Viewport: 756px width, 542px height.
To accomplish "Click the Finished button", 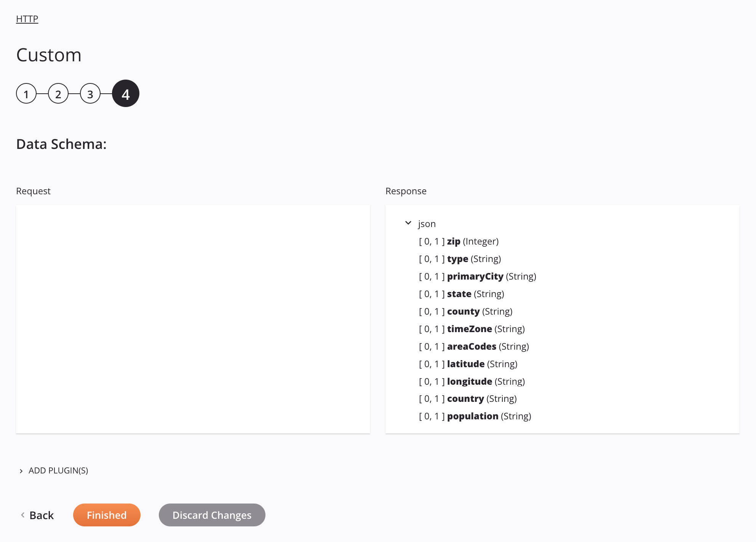I will [107, 515].
